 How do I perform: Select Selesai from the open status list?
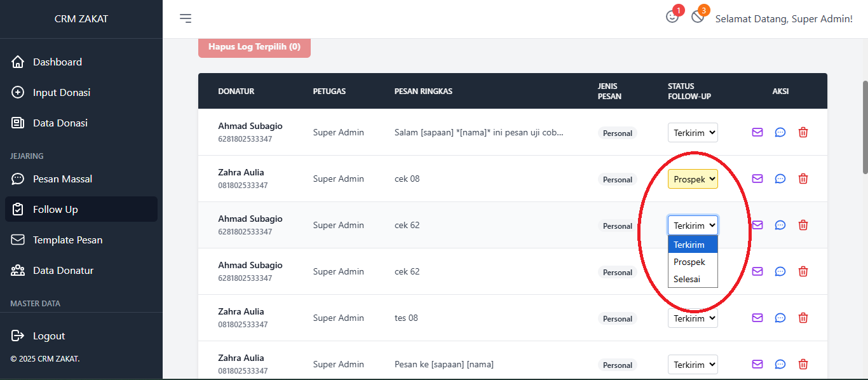pyautogui.click(x=687, y=279)
